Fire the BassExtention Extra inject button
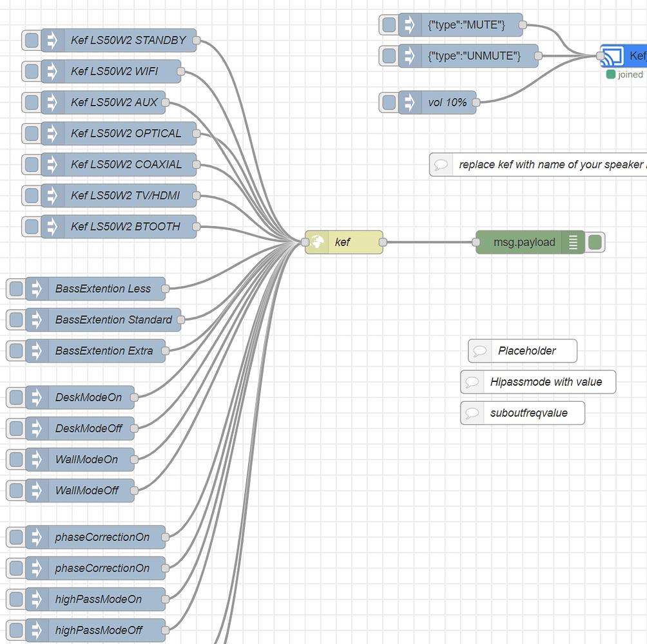Image resolution: width=647 pixels, height=644 pixels. [x=15, y=351]
